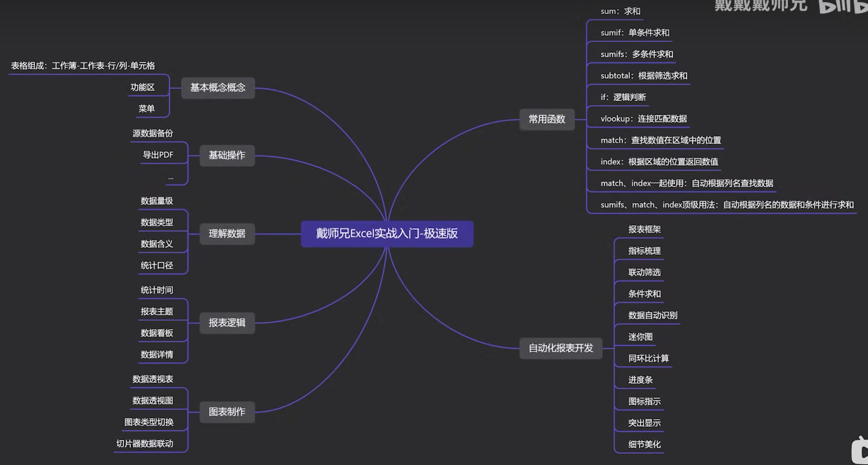Viewport: 868px width, 465px height.
Task: Select the 导出PDF leaf item
Action: coord(158,155)
